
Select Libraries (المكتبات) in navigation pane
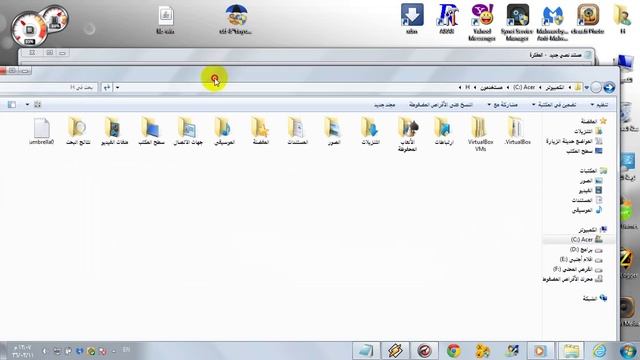[x=593, y=171]
